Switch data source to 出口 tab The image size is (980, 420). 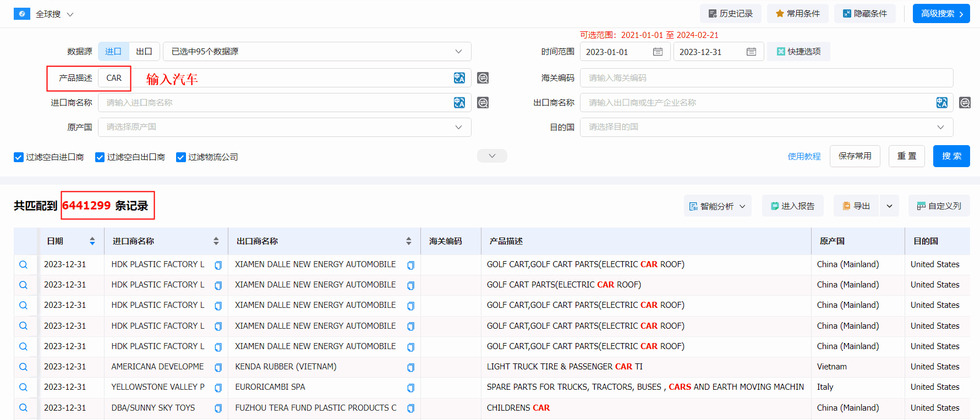click(144, 52)
